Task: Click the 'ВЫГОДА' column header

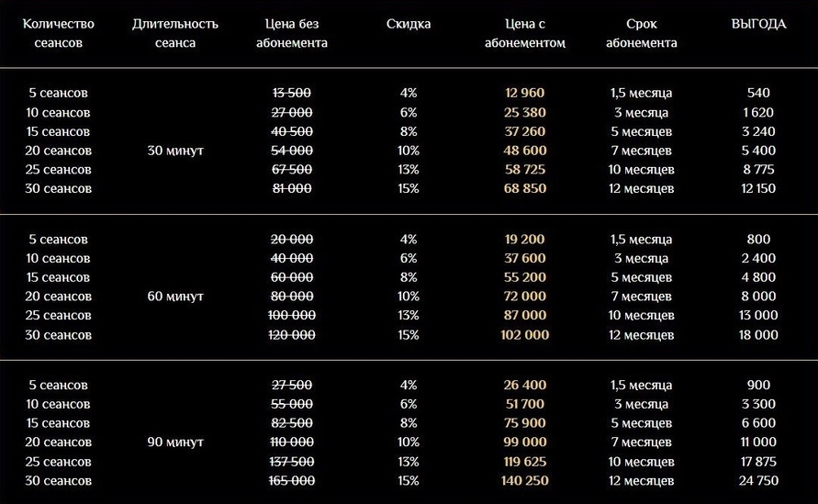Action: click(758, 24)
